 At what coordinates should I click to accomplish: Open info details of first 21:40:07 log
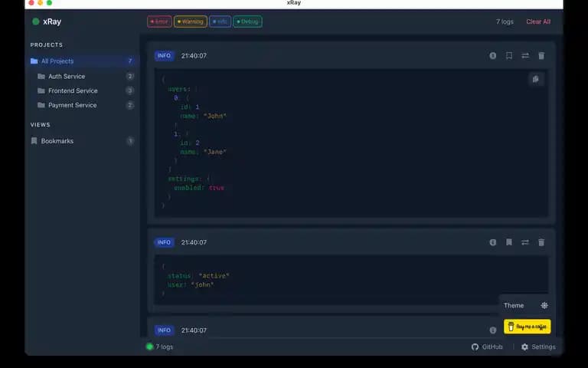tap(493, 55)
